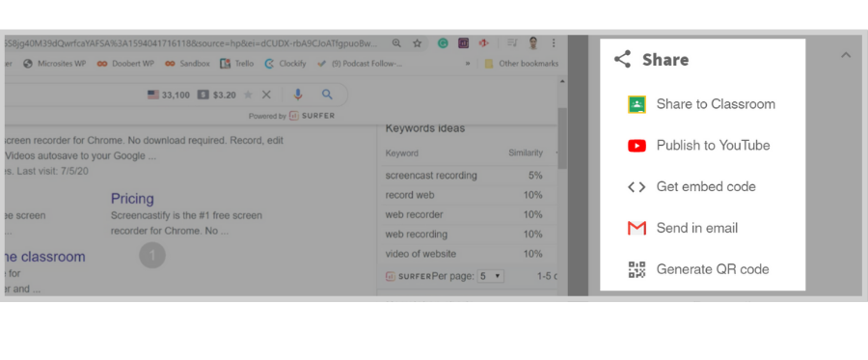Click the blue search magnifier button
Screen dimensions: 868x360
(x=327, y=95)
